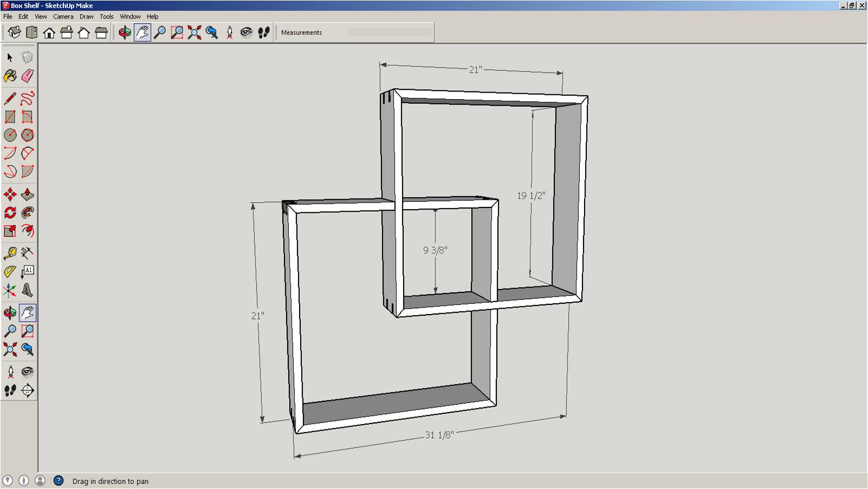The height and width of the screenshot is (489, 868).
Task: Select the Protractor tool
Action: point(10,271)
